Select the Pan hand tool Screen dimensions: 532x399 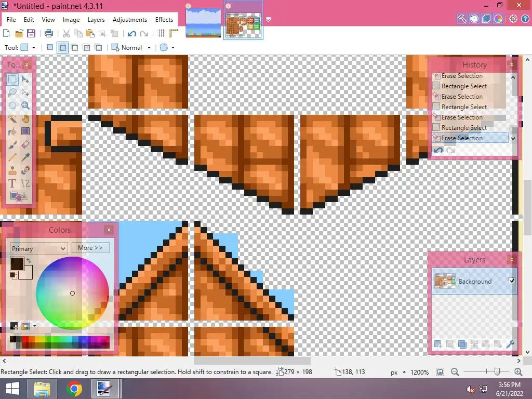point(25,118)
